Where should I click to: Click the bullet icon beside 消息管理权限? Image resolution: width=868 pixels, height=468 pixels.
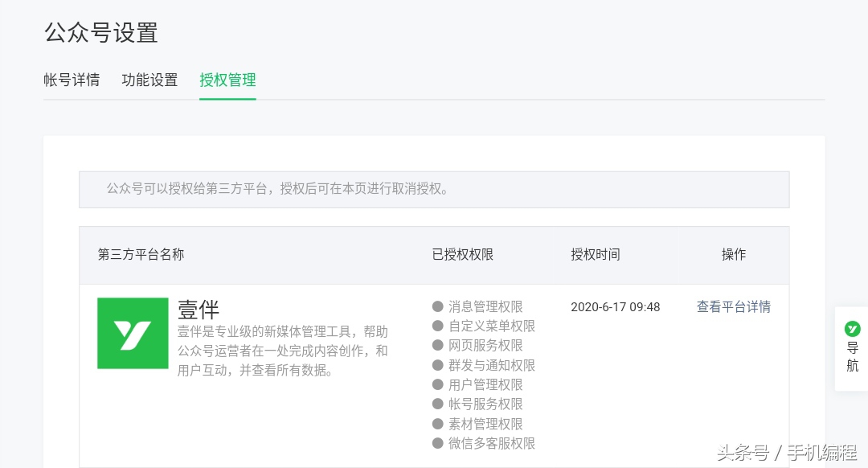(x=437, y=306)
